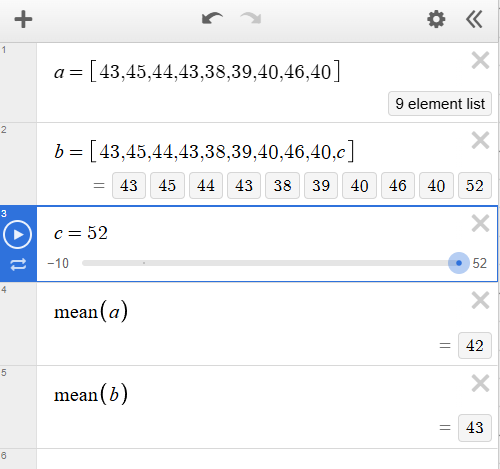
Task: Edit the slider lower limit -10
Action: [58, 263]
